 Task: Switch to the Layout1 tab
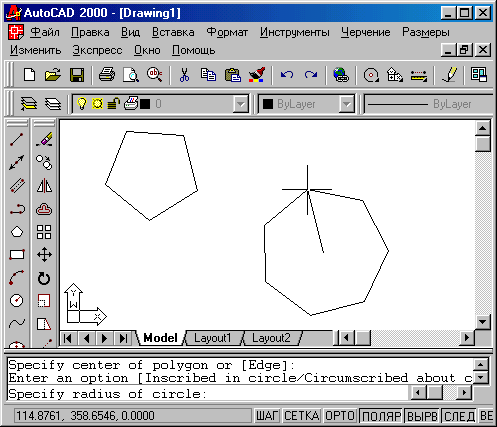(x=213, y=338)
